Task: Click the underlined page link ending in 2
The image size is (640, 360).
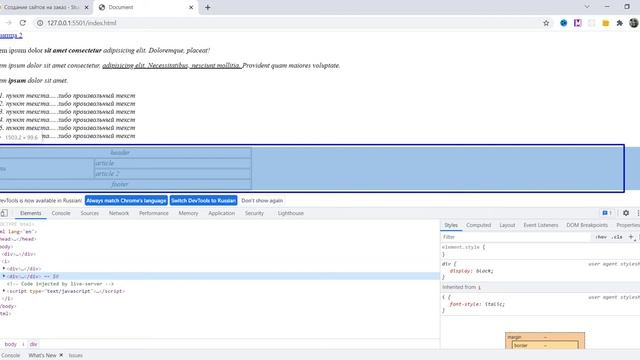Action: point(11,36)
